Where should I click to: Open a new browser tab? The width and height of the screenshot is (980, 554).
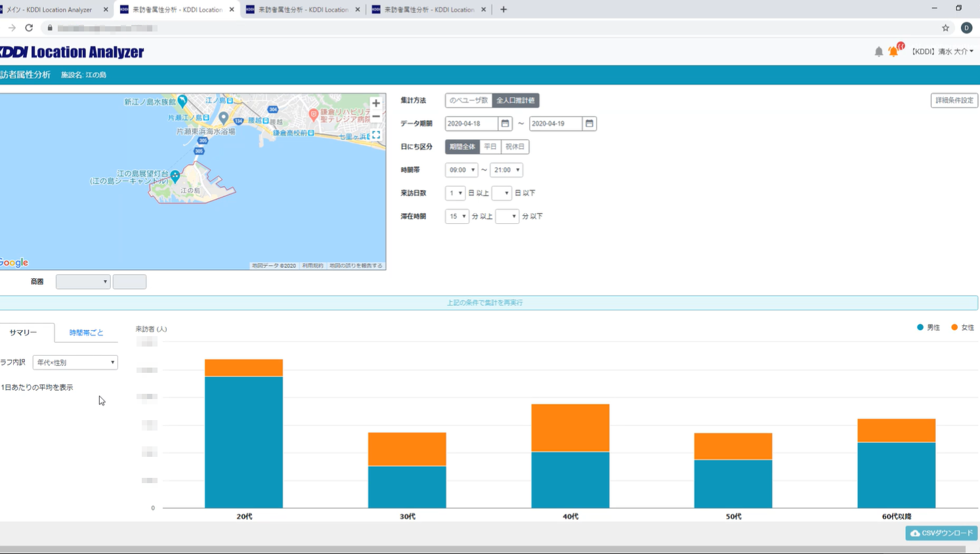503,9
